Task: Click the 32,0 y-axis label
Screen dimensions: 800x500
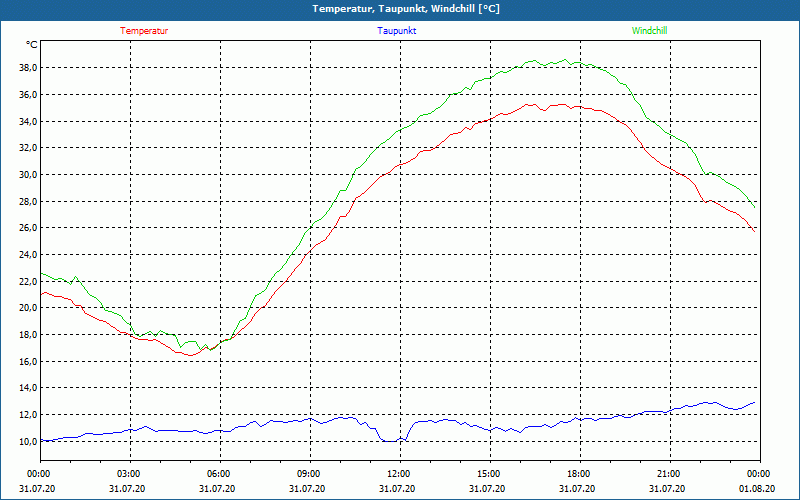Action: point(28,148)
